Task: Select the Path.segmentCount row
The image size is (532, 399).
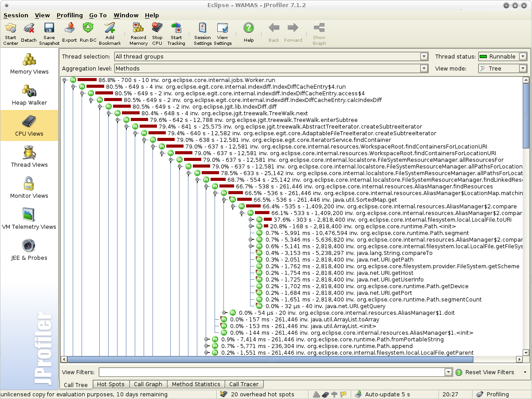Action: pos(369,300)
